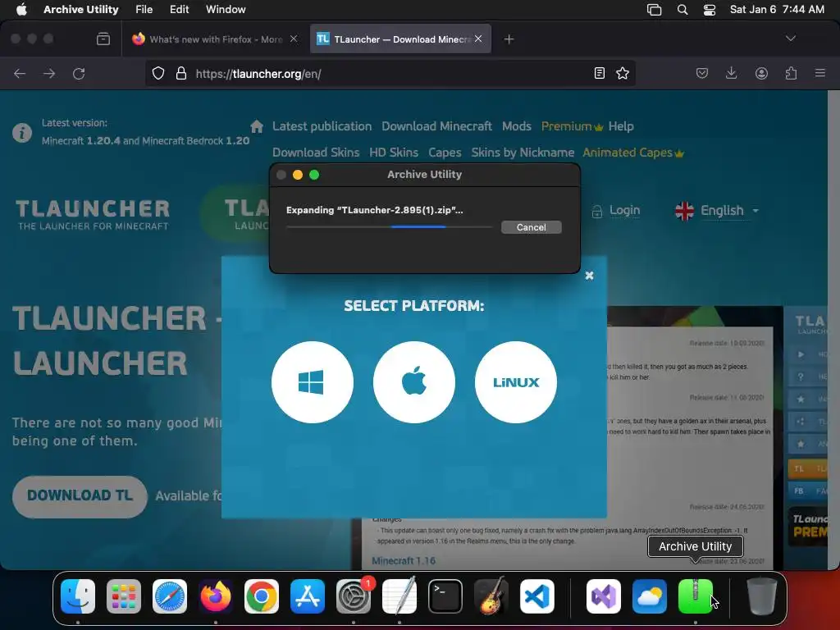The width and height of the screenshot is (840, 630).
Task: Open Control Center in menu bar
Action: pos(710,10)
